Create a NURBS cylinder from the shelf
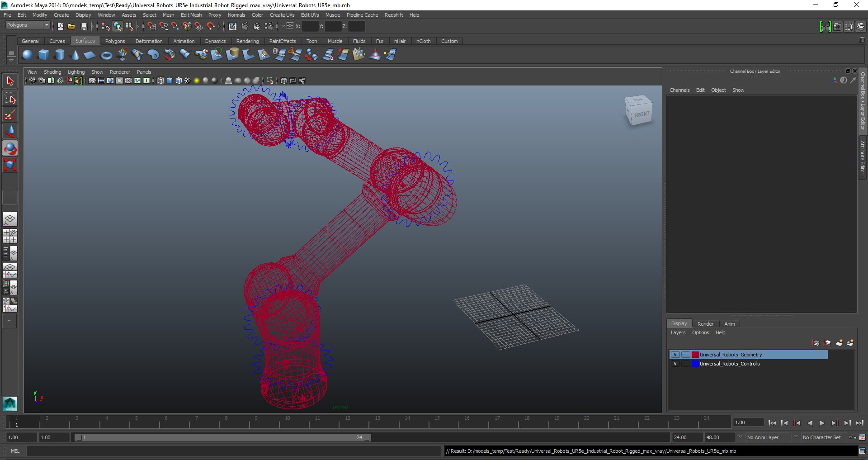The width and height of the screenshot is (868, 460). (59, 55)
